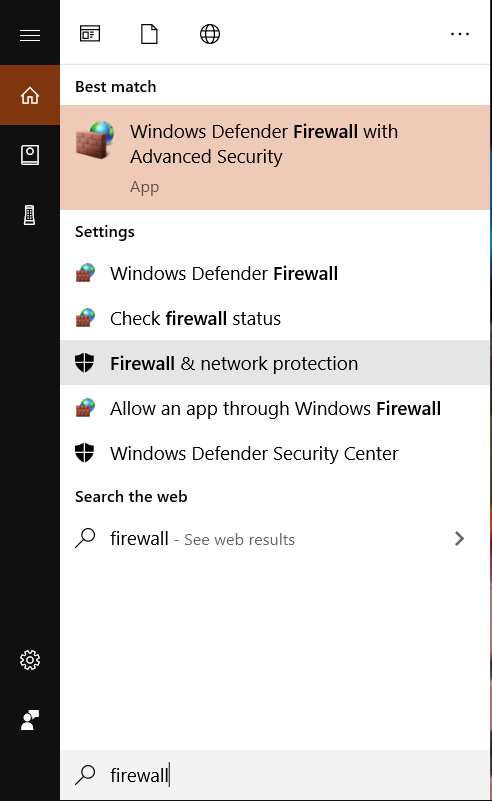
Task: Choose Allow an app through Windows Firewall
Action: (x=275, y=408)
